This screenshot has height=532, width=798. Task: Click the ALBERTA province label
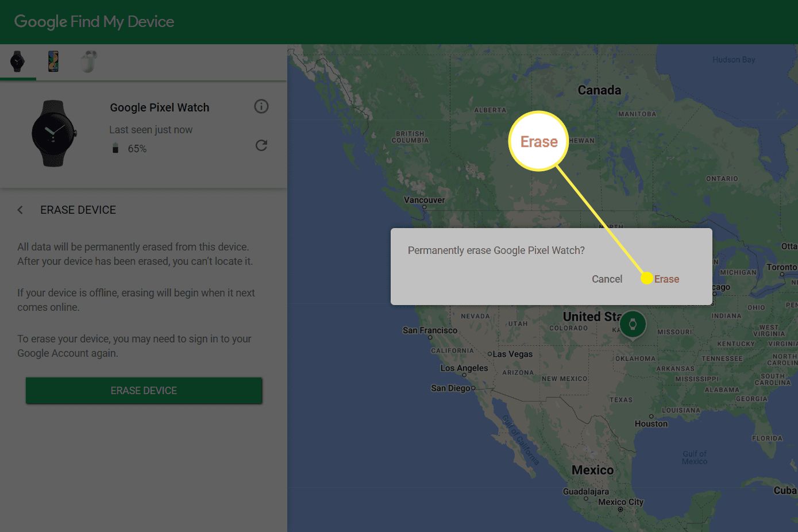(x=490, y=110)
